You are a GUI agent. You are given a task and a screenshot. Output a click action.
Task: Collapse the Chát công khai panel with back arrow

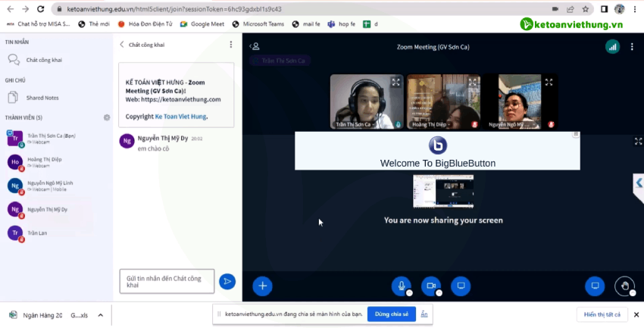(x=122, y=45)
